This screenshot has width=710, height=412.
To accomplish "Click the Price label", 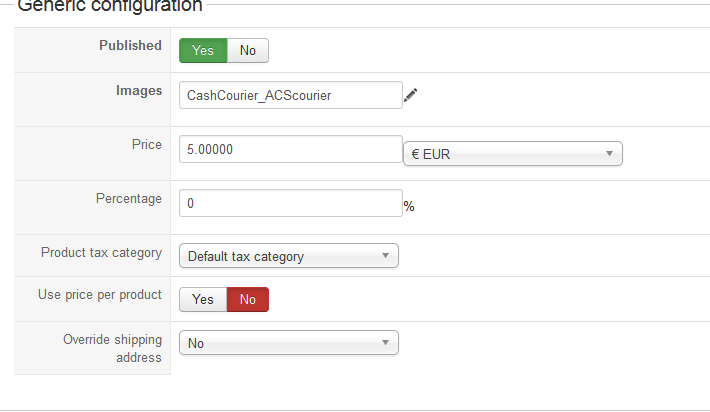I will tap(147, 144).
